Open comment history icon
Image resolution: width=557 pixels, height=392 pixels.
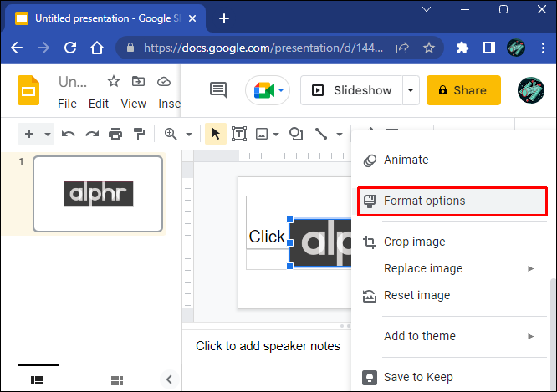[218, 89]
